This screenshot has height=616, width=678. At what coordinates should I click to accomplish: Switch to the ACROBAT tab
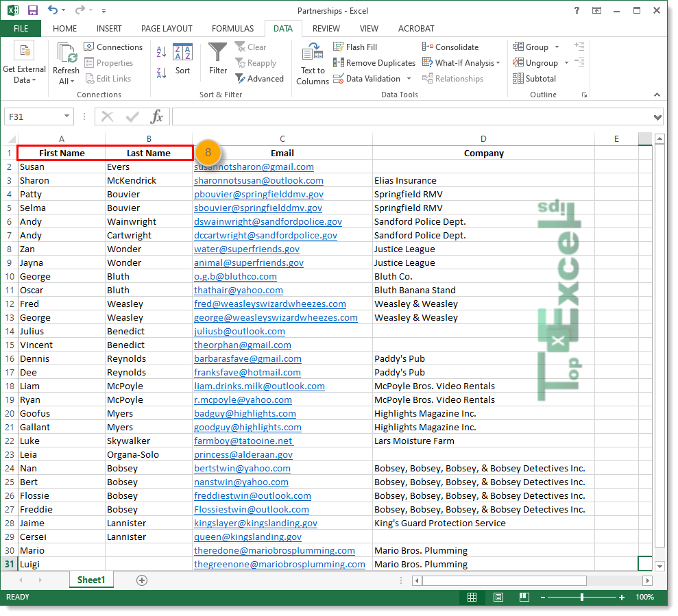pos(416,29)
